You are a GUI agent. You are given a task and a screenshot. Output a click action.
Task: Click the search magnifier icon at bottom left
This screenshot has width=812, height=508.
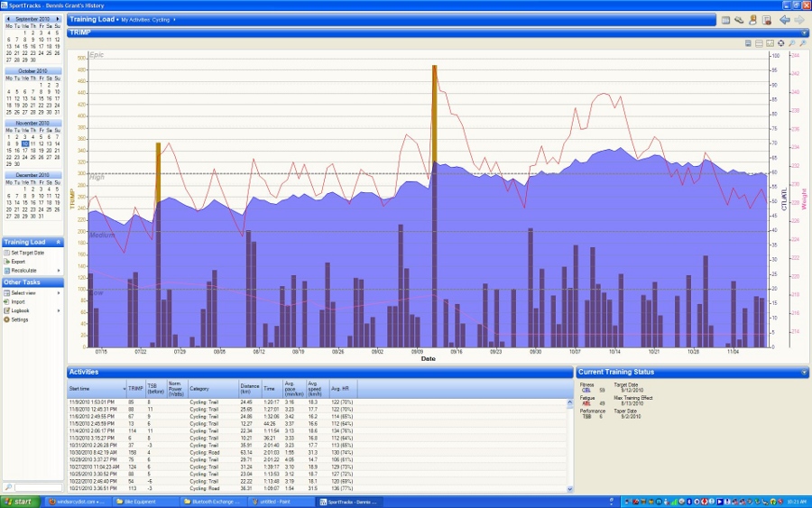coord(8,487)
